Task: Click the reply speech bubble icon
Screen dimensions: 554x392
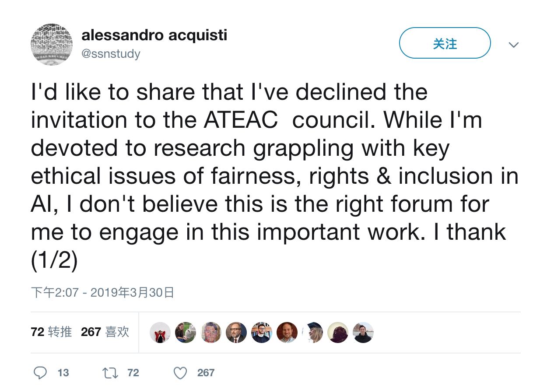Action: [x=40, y=373]
